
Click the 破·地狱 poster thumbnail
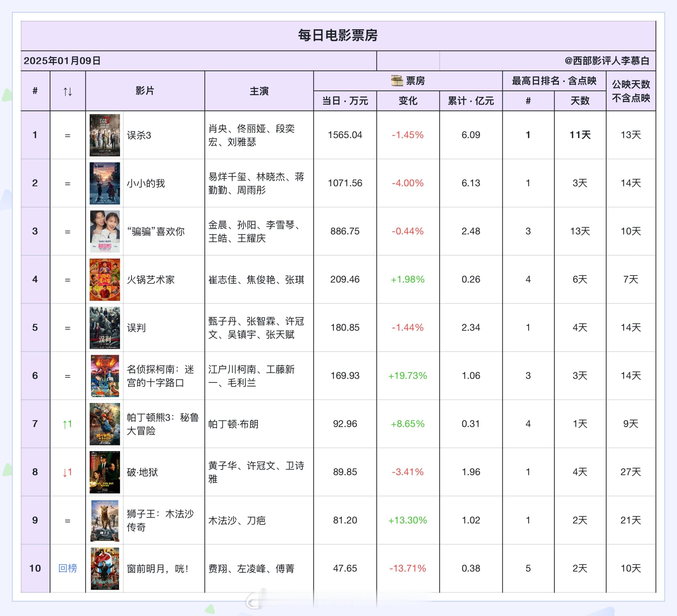pyautogui.click(x=105, y=472)
